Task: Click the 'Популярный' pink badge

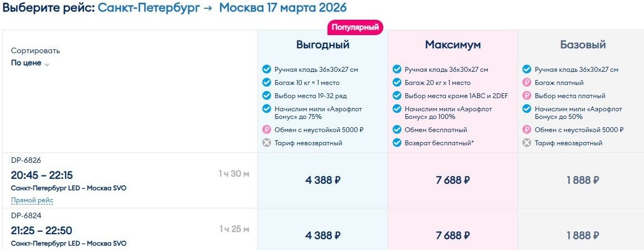Action: coord(355,27)
